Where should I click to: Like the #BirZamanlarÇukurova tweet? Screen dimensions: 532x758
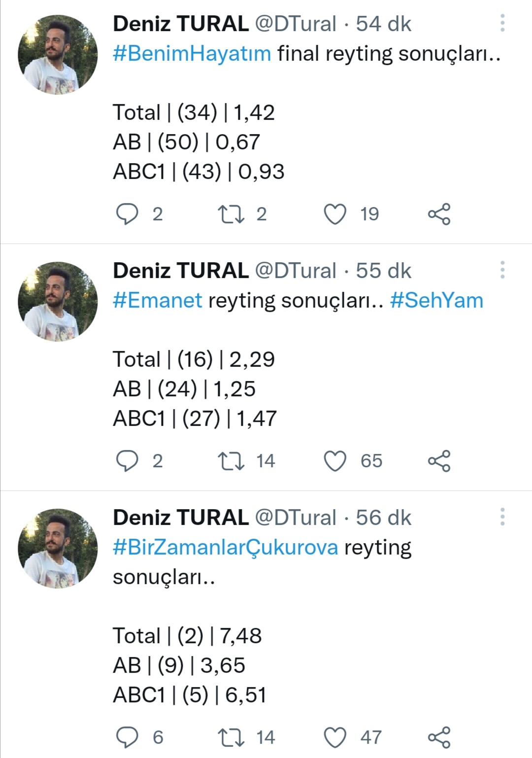pyautogui.click(x=335, y=738)
